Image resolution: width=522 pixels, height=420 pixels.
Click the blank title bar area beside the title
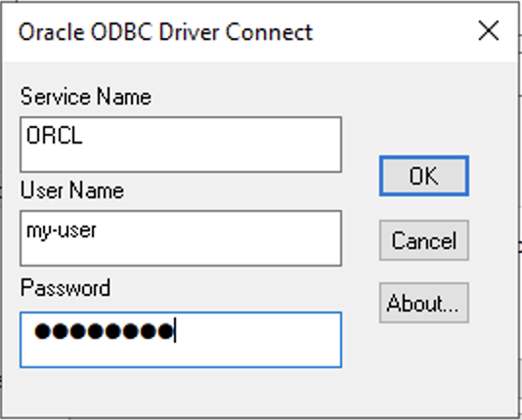coord(393,31)
